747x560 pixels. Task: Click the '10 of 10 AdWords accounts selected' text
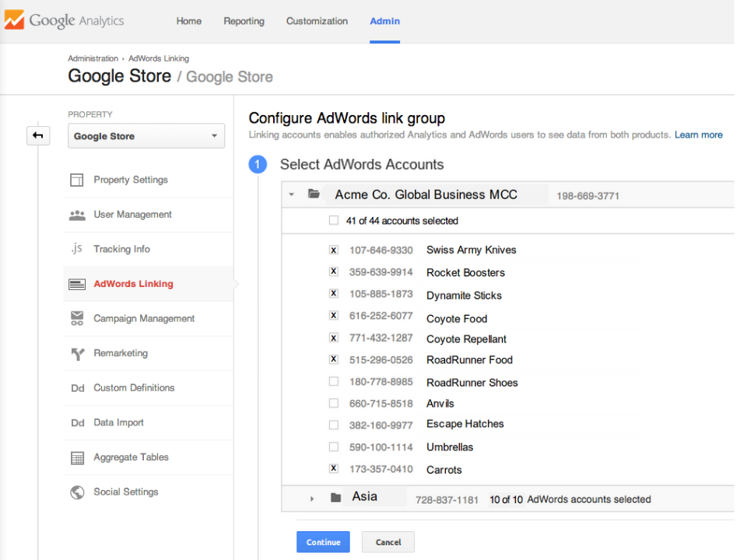(570, 499)
